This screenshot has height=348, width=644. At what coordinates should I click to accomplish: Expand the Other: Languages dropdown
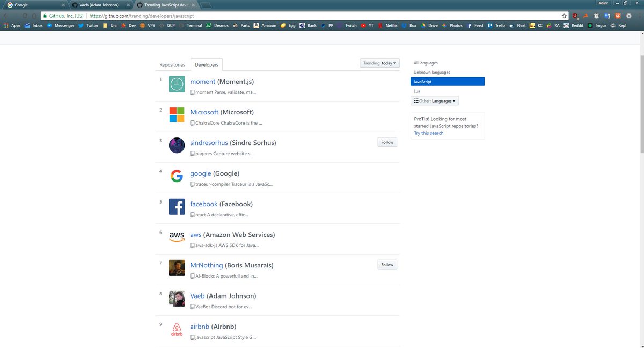[x=435, y=100]
